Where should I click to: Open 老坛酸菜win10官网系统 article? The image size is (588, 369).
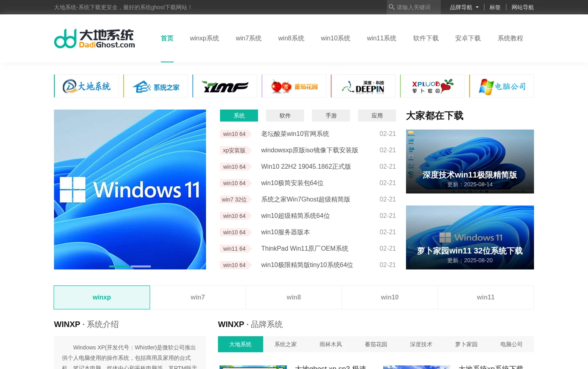tap(295, 134)
